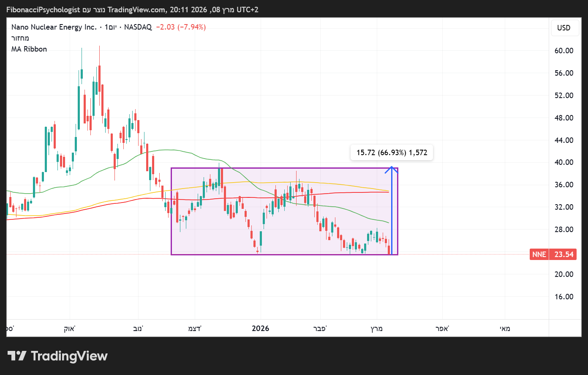
Task: Click the 40.00 price axis label
Action: click(564, 162)
